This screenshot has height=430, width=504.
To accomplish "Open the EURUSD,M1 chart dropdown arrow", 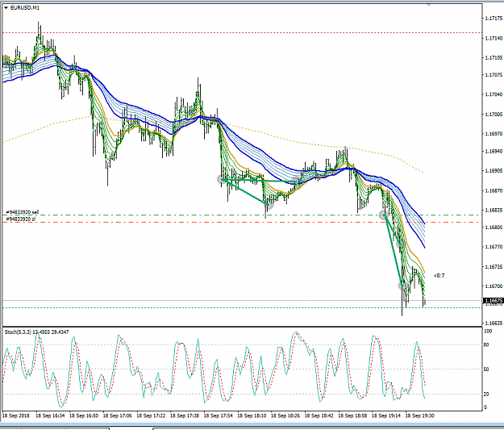I will tap(6, 8).
